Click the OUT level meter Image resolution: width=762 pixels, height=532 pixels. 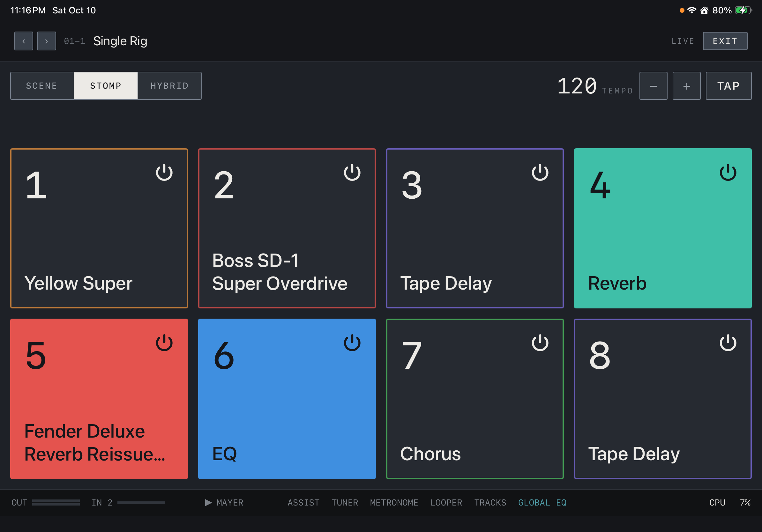[56, 502]
